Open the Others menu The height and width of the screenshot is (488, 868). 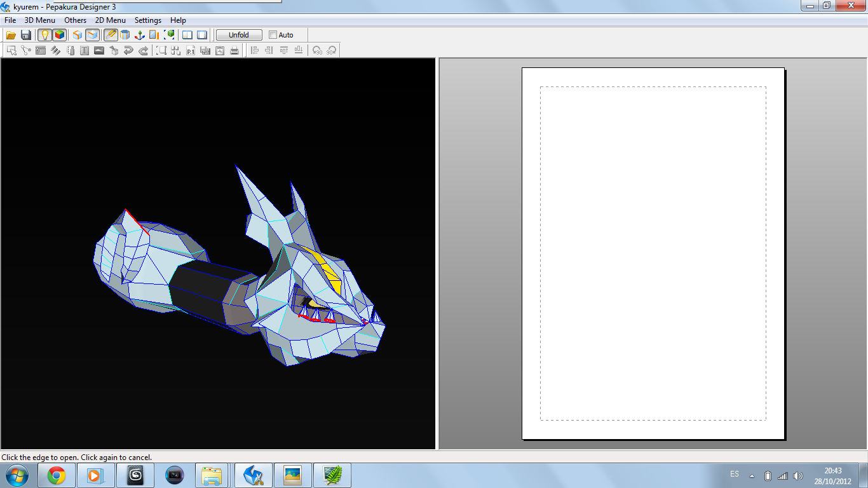[75, 20]
